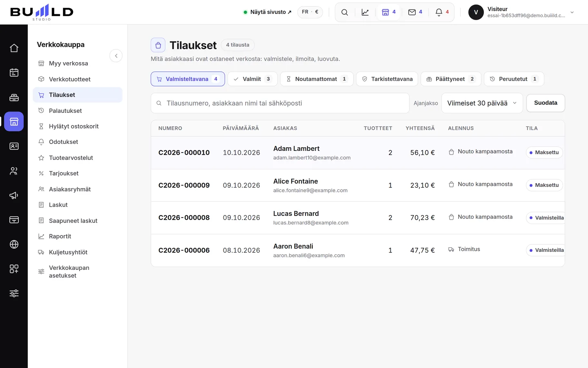Screen dimensions: 588x368
Task: Switch to the Tarkistettavana tab
Action: coord(387,79)
